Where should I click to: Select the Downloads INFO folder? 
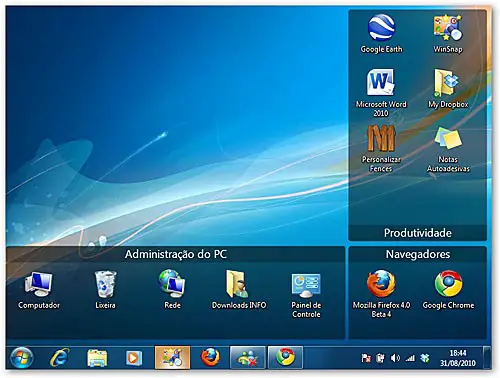pyautogui.click(x=239, y=289)
